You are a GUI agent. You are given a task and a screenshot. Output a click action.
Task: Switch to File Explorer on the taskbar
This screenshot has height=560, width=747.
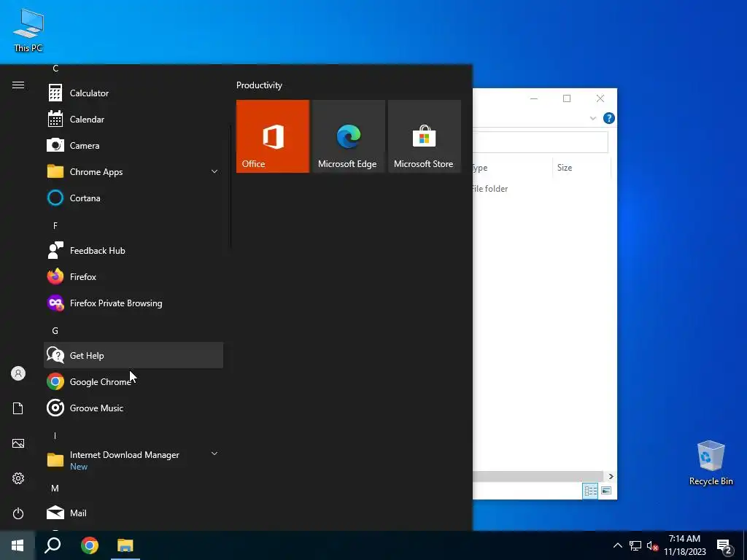(x=125, y=545)
